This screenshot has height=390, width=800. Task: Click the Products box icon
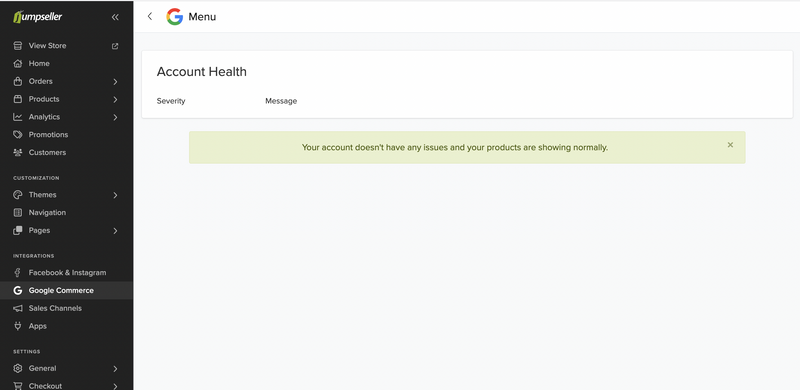coord(18,99)
